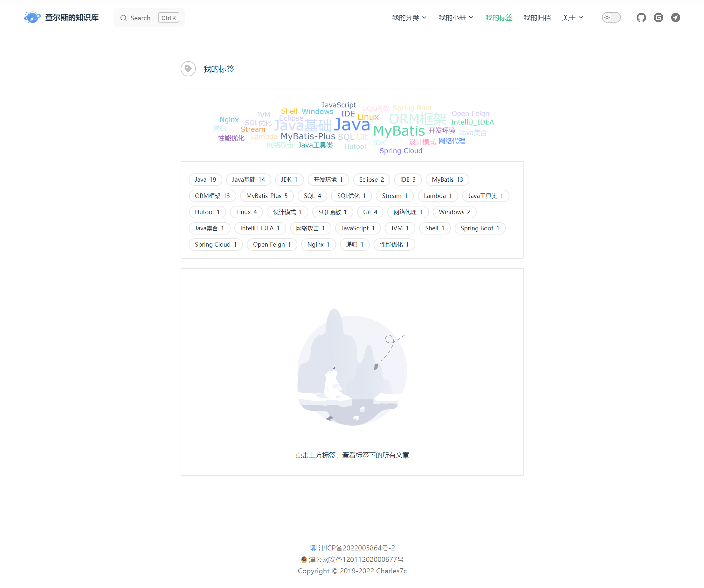The image size is (704, 588).
Task: Toggle the light/dark theme switch
Action: pos(611,17)
